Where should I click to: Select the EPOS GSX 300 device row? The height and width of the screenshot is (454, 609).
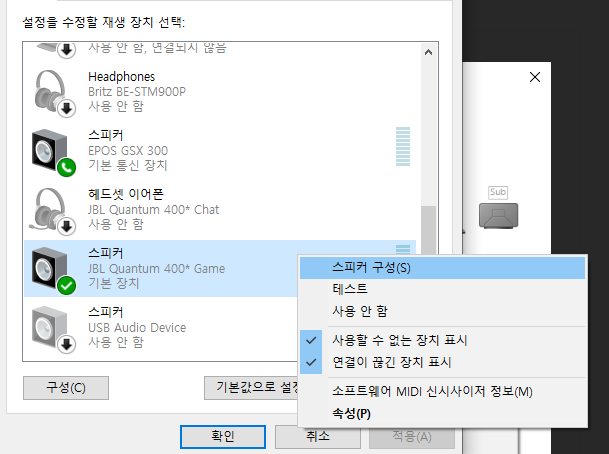(220, 151)
